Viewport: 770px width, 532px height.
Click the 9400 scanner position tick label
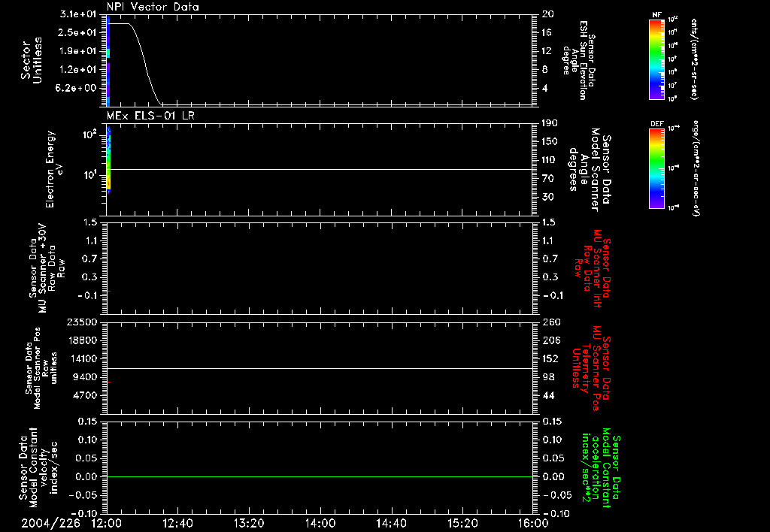pyautogui.click(x=85, y=377)
